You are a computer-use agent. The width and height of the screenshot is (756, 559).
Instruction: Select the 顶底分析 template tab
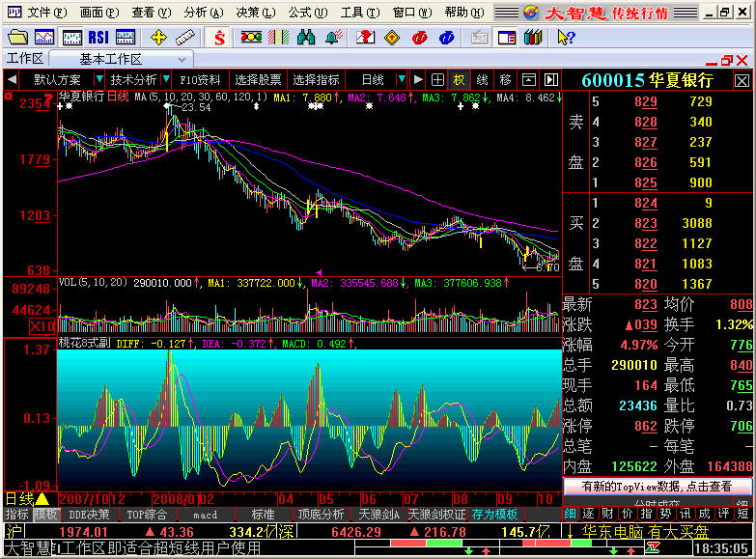[322, 515]
